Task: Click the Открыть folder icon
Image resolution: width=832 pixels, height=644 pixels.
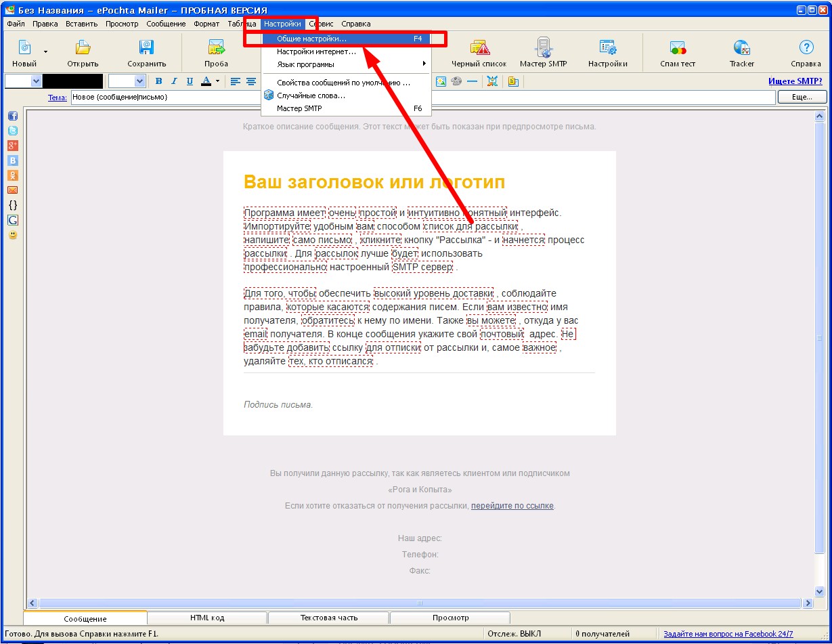Action: pos(83,47)
